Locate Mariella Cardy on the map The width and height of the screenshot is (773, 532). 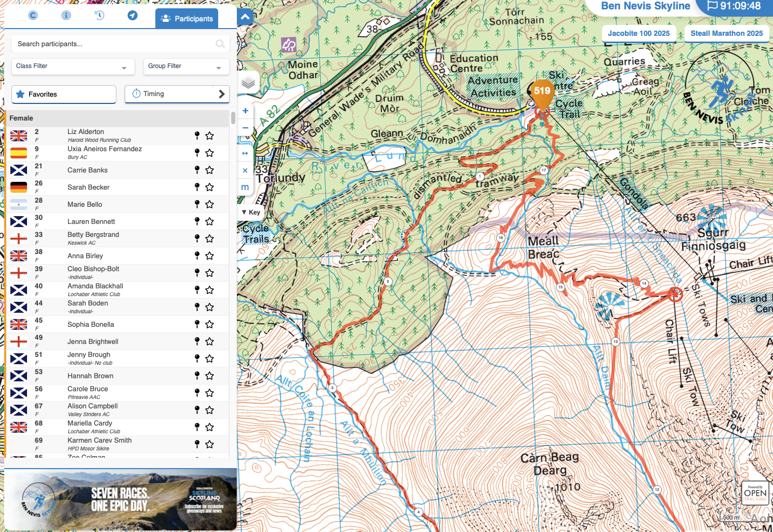pos(197,427)
